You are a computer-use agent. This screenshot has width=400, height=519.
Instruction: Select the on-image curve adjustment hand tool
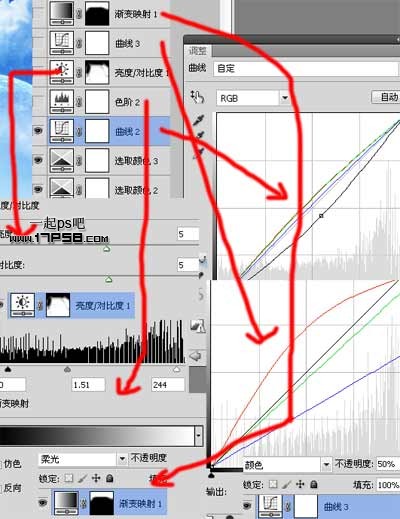(x=197, y=97)
